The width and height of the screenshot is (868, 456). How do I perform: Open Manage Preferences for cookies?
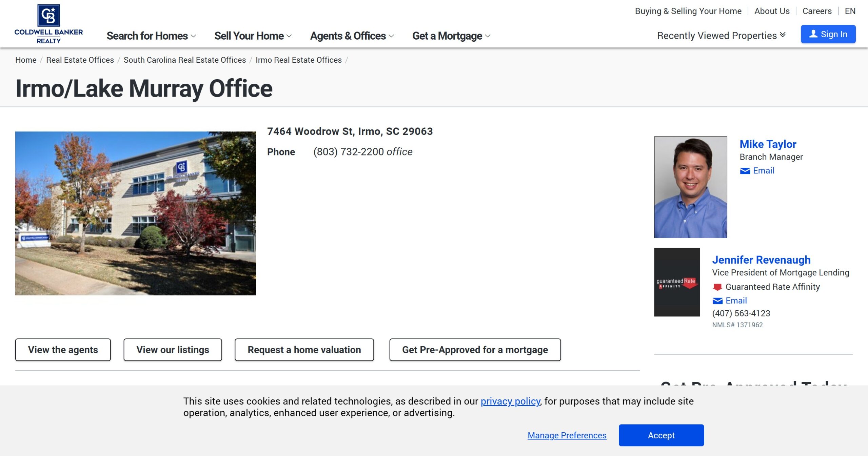(x=567, y=435)
